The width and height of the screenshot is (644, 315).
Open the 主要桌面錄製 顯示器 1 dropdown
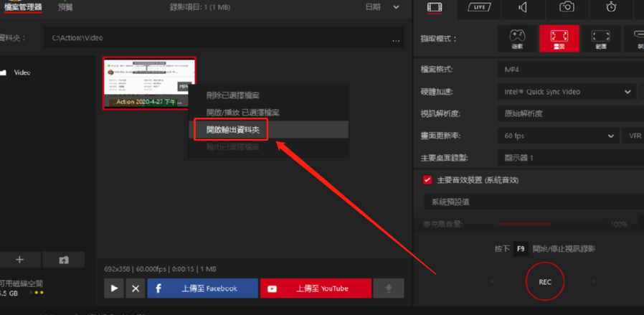[x=570, y=158]
